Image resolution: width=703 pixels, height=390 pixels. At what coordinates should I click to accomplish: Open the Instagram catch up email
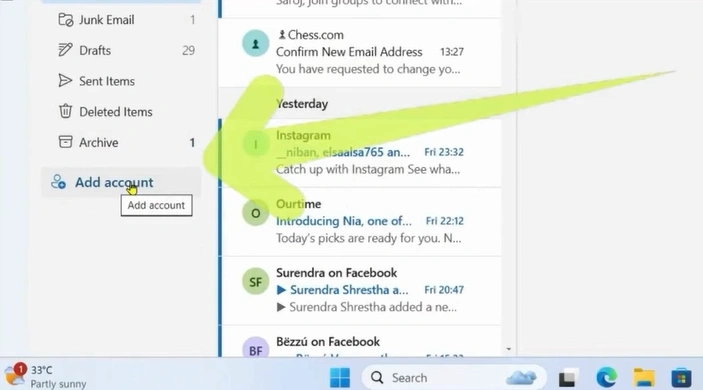pyautogui.click(x=362, y=153)
